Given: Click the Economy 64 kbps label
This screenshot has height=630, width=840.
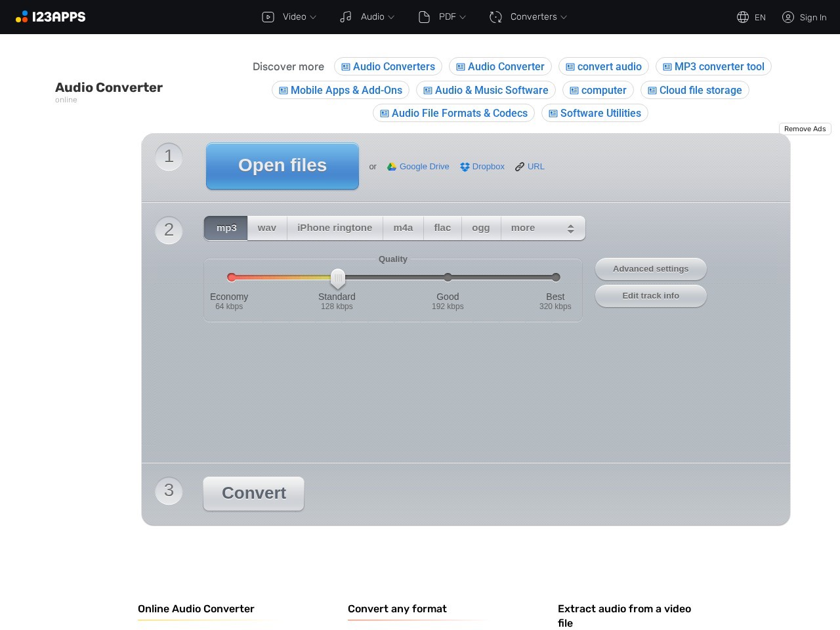Looking at the screenshot, I should coord(229,301).
